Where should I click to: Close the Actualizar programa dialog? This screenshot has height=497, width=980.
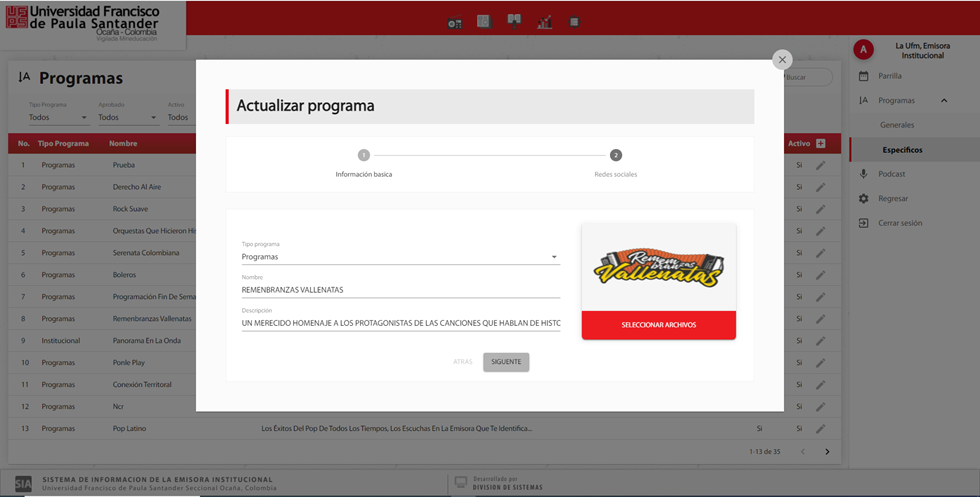click(782, 60)
